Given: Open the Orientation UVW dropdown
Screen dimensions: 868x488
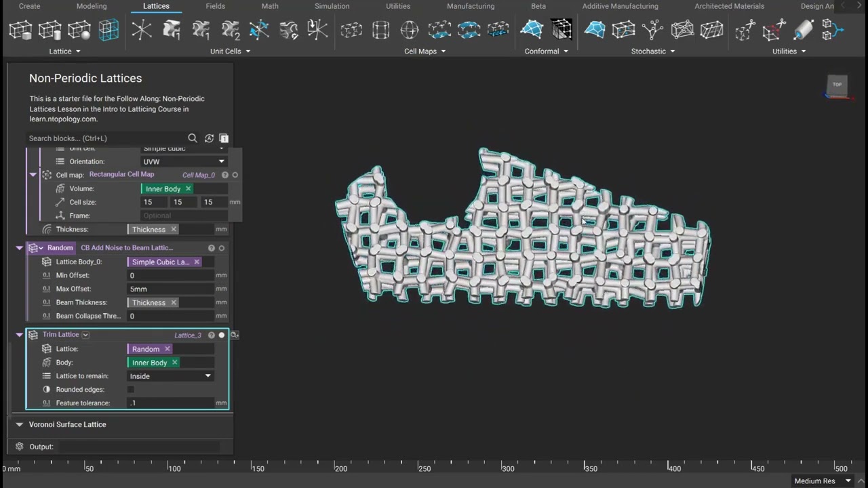Looking at the screenshot, I should [183, 161].
